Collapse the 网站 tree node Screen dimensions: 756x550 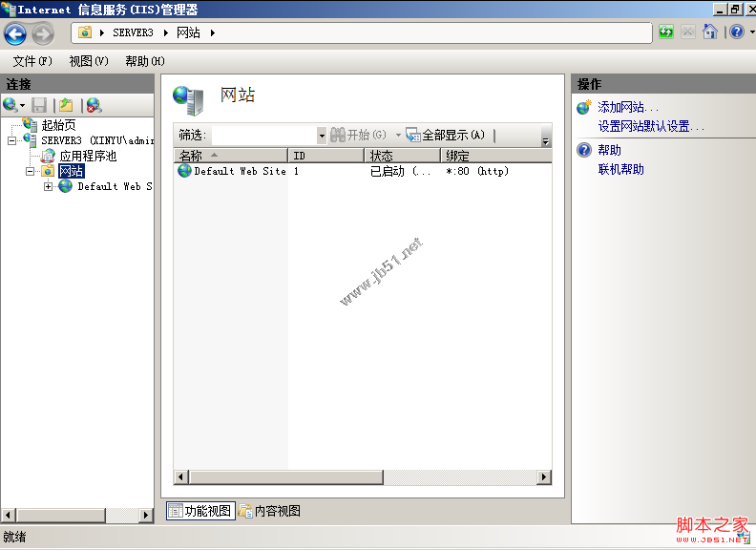[x=30, y=171]
